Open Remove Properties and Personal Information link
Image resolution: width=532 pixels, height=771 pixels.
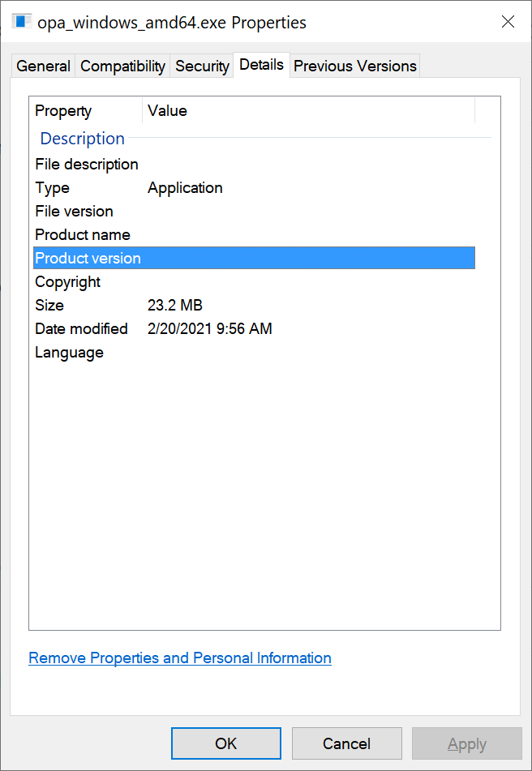[x=180, y=658]
